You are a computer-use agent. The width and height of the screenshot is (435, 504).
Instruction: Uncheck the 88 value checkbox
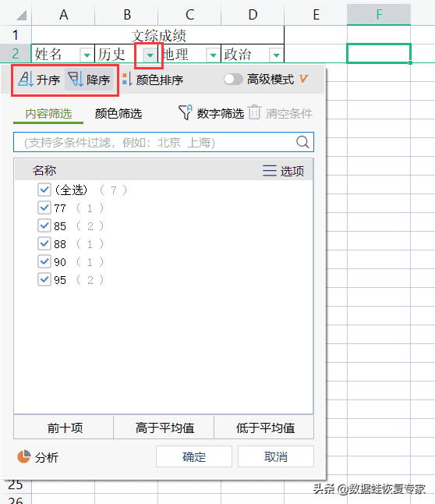coord(44,244)
